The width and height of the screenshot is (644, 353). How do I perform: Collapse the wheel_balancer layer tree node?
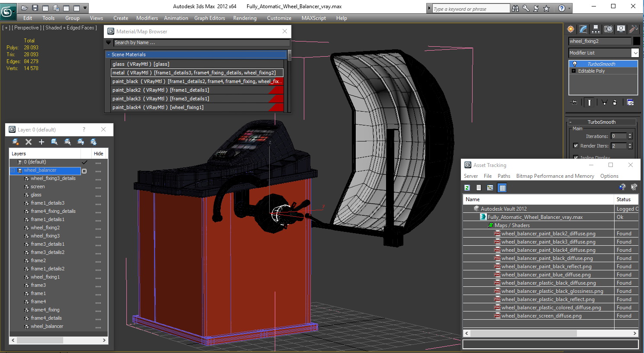pos(13,170)
